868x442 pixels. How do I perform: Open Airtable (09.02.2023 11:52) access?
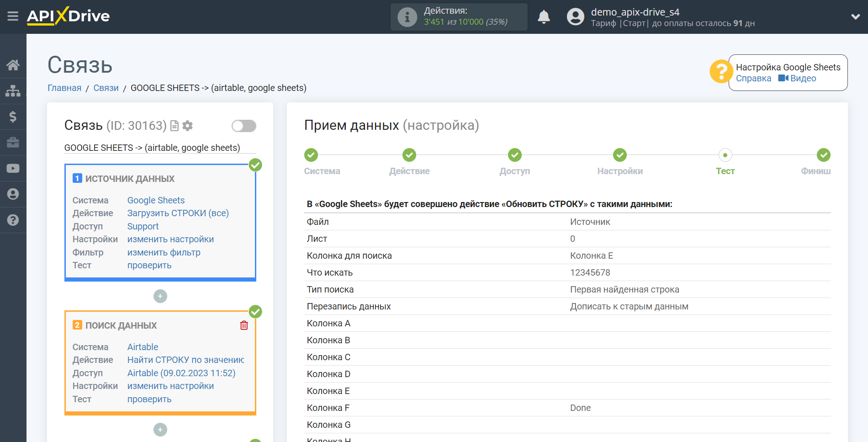(x=181, y=373)
